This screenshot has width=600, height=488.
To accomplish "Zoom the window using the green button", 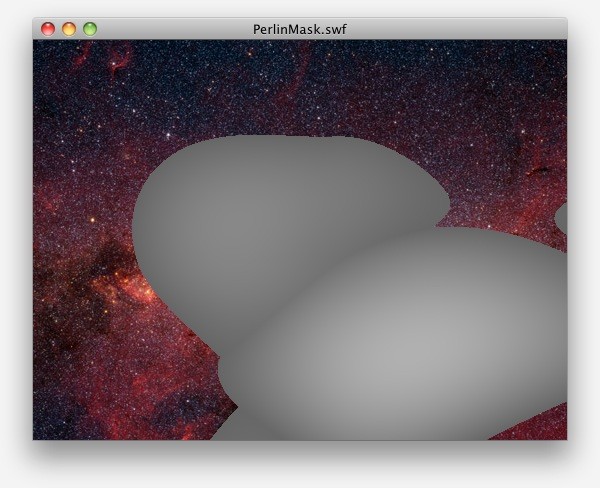I will [x=90, y=29].
